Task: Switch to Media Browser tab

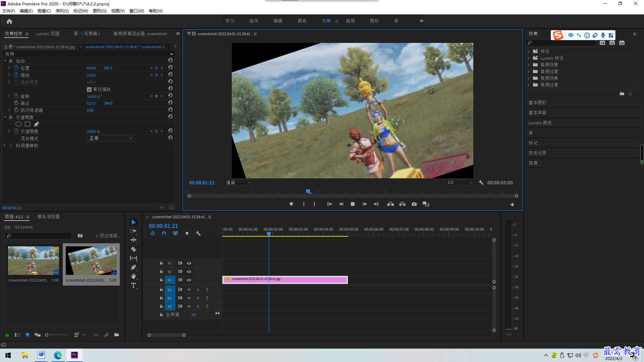Action: [x=48, y=217]
